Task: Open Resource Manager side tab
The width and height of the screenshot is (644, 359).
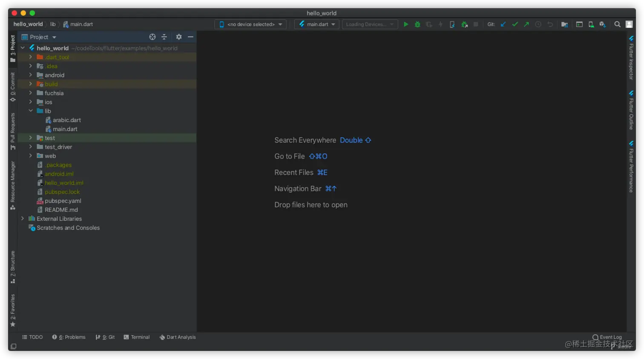Action: 13,185
